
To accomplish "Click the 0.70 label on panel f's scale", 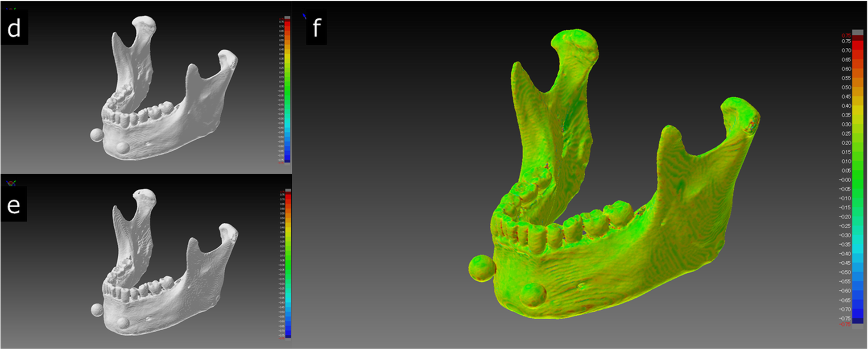I will pos(846,50).
